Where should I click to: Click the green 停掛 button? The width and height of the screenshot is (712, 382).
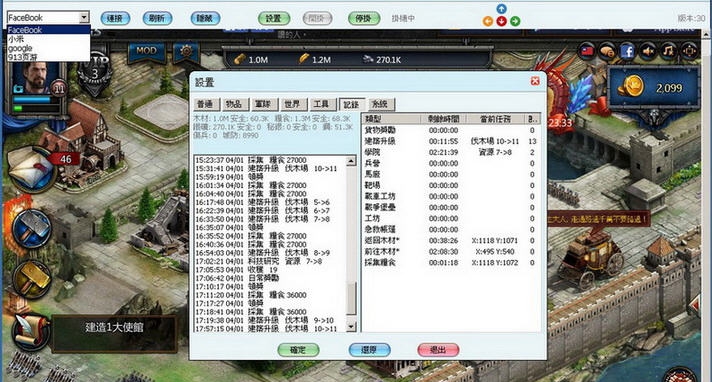(363, 18)
